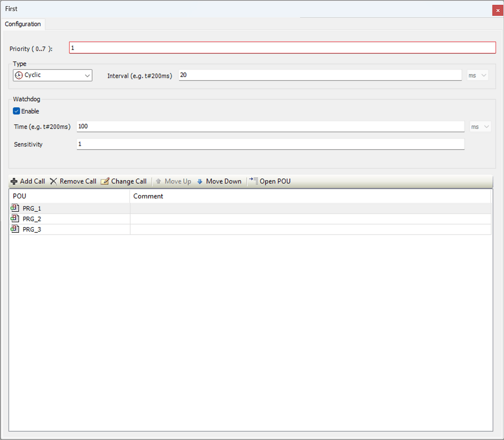Click the Move Up toolbar button

pos(173,181)
